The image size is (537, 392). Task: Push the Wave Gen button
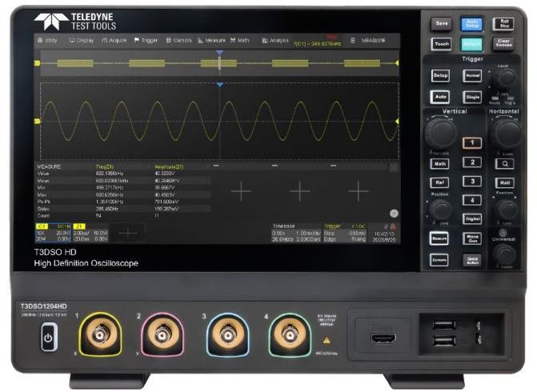tap(472, 238)
